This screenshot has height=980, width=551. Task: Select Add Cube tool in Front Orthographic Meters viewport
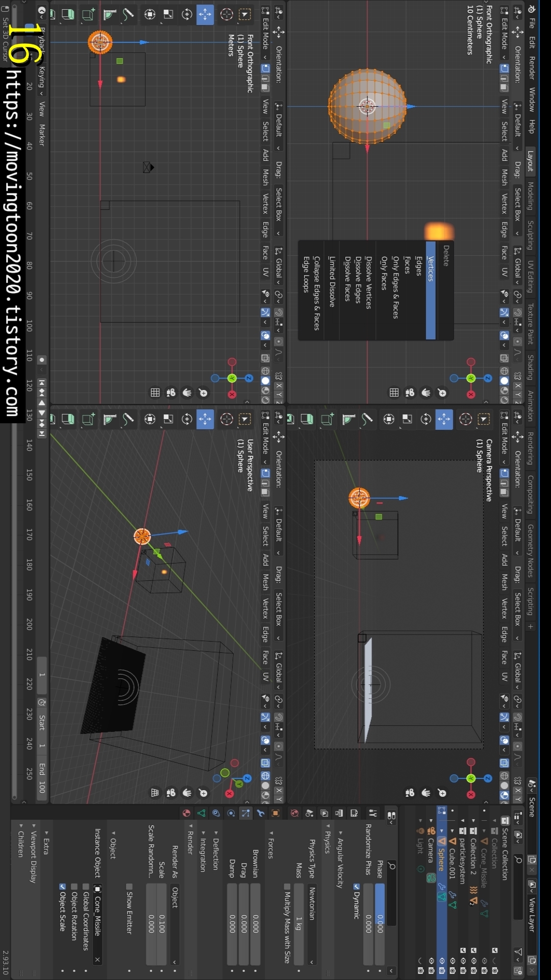[x=88, y=14]
